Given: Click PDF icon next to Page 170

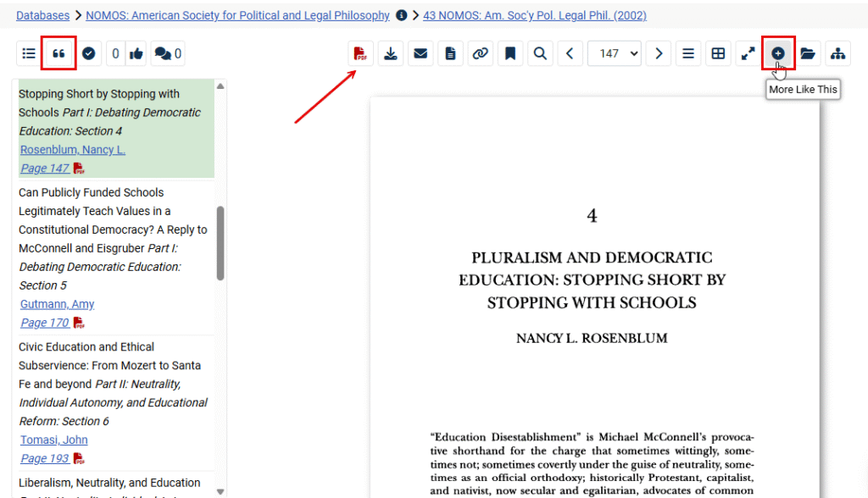Looking at the screenshot, I should (79, 323).
